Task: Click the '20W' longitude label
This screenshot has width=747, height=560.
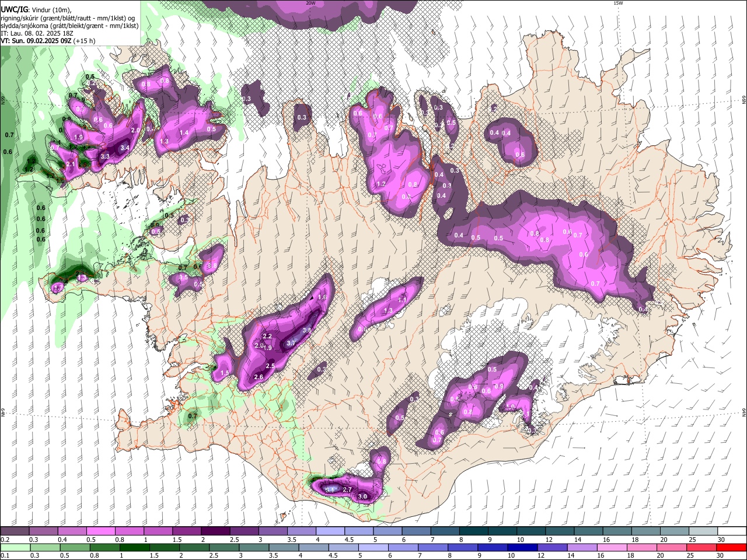Action: pyautogui.click(x=311, y=3)
